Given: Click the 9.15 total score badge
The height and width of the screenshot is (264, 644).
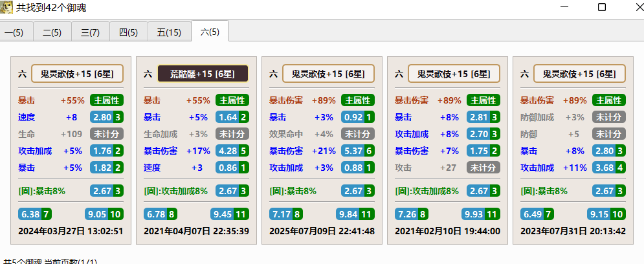Looking at the screenshot, I should point(606,214).
